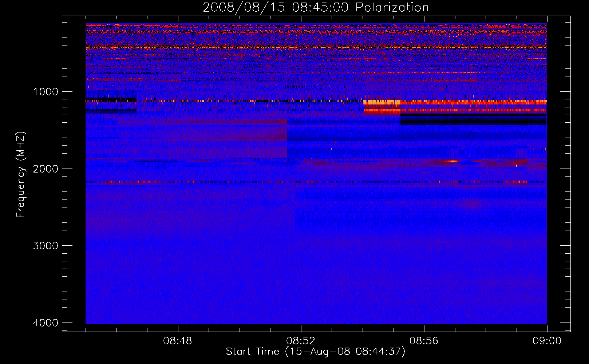Click the 08:56 time tick label

(424, 341)
